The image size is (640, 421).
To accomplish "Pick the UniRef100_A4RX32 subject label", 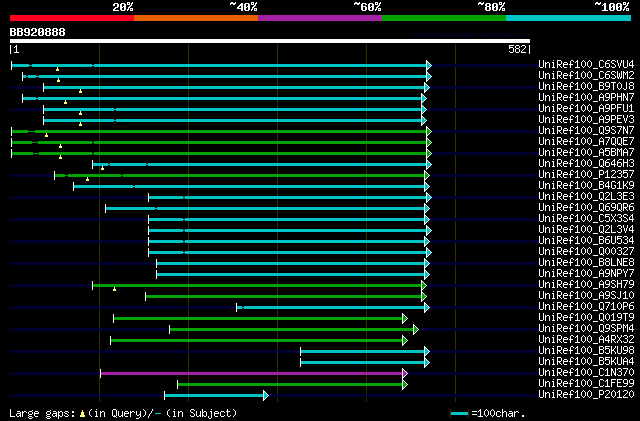I will (x=586, y=340).
